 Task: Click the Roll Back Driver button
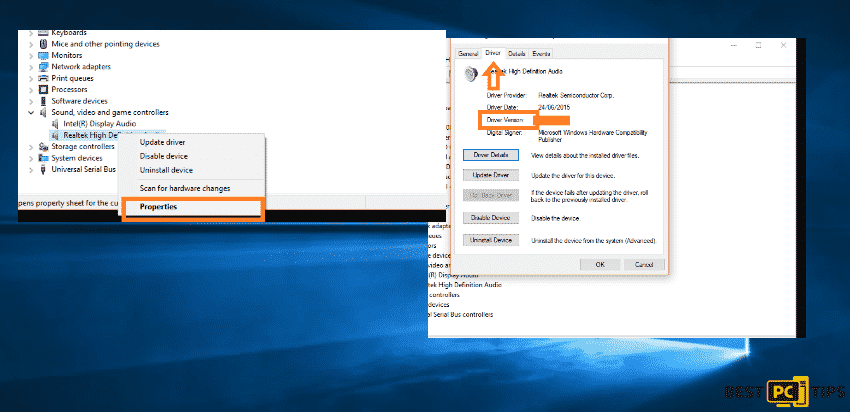(x=491, y=195)
